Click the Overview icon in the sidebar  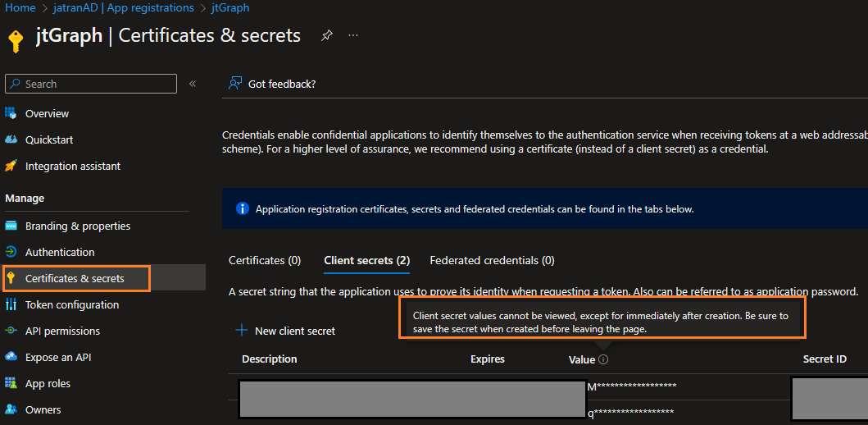pos(11,113)
